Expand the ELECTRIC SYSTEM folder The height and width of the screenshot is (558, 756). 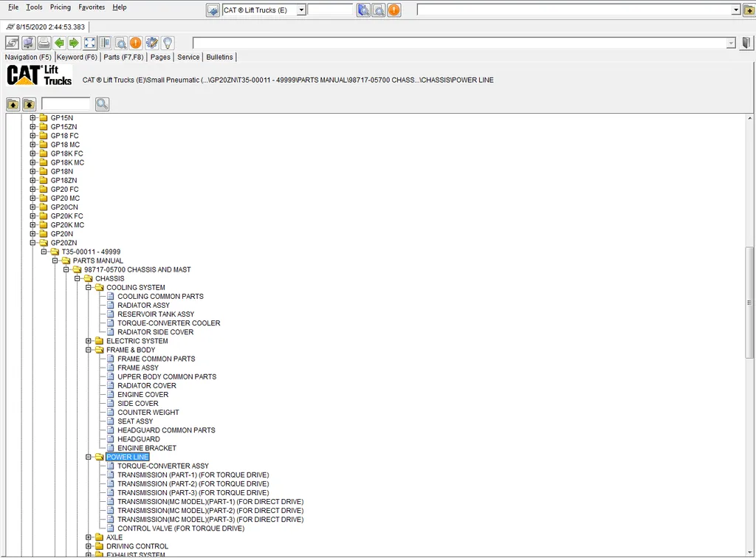(89, 341)
